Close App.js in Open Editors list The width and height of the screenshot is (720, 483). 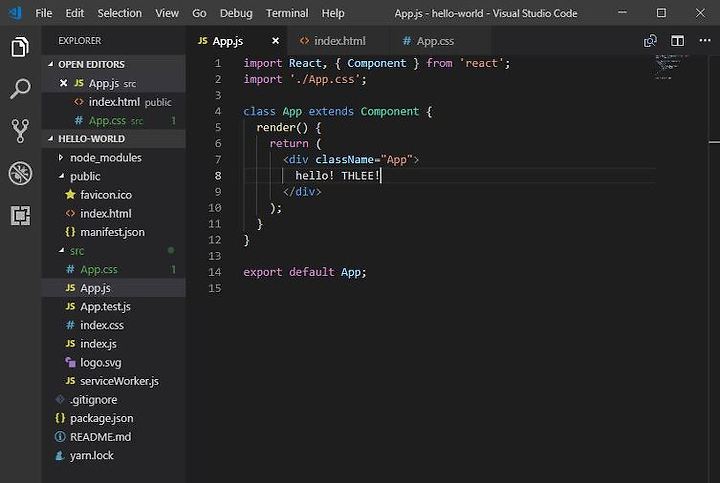tap(63, 83)
